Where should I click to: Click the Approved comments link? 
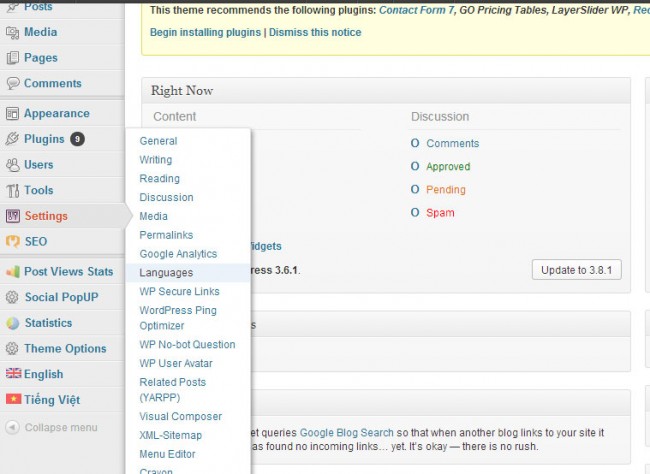pyautogui.click(x=448, y=167)
